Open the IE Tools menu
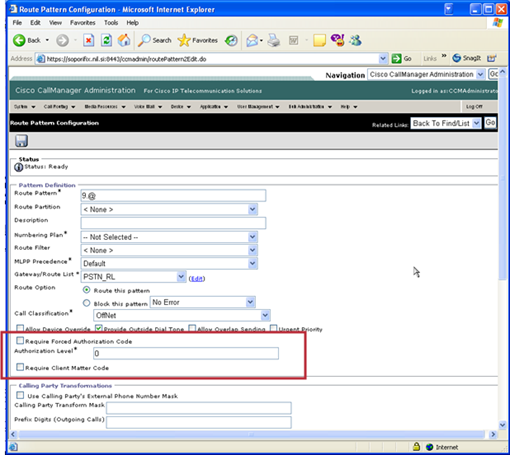Image resolution: width=510 pixels, height=455 pixels. (x=111, y=23)
